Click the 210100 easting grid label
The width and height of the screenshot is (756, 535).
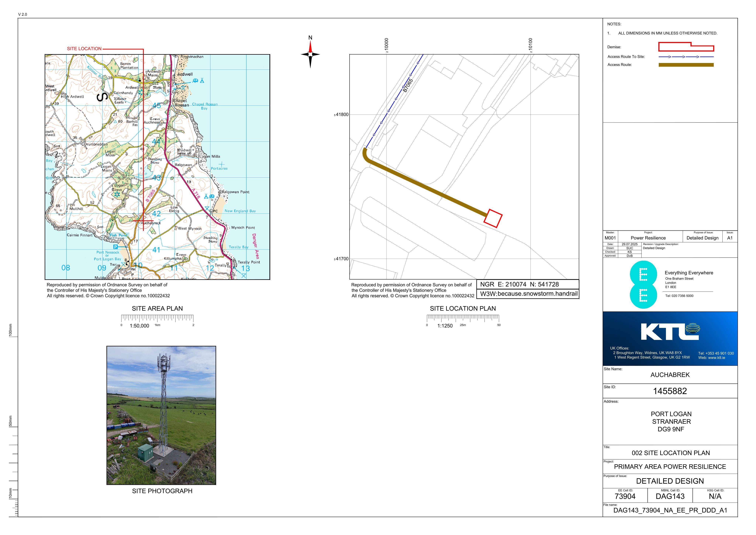pos(530,45)
